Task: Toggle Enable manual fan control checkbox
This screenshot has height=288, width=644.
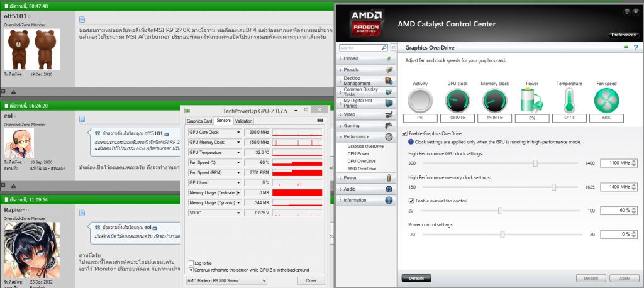Action: coord(411,201)
